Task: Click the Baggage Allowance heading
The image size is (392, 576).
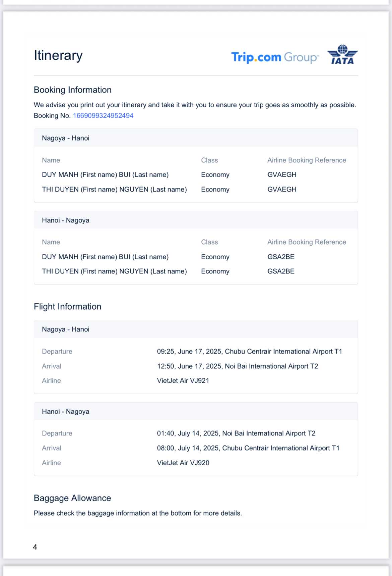Action: pos(72,498)
